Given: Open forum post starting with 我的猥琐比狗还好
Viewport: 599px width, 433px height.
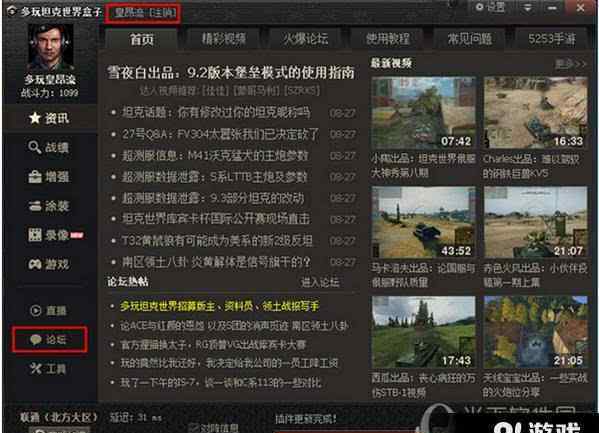Looking at the screenshot, I should point(230,363).
